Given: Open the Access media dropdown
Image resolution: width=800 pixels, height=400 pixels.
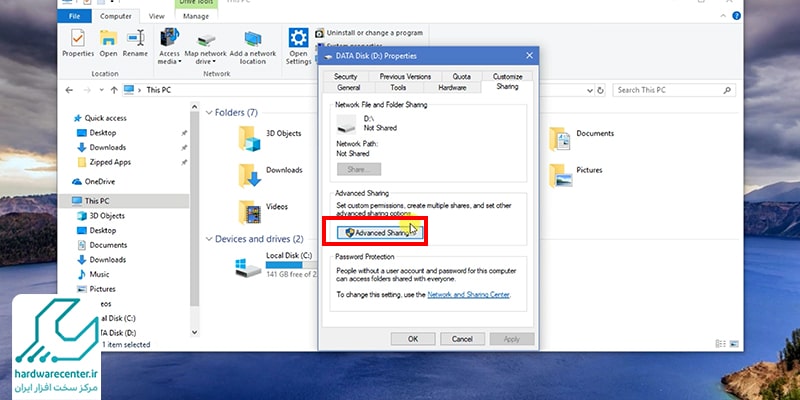Looking at the screenshot, I should click(169, 47).
